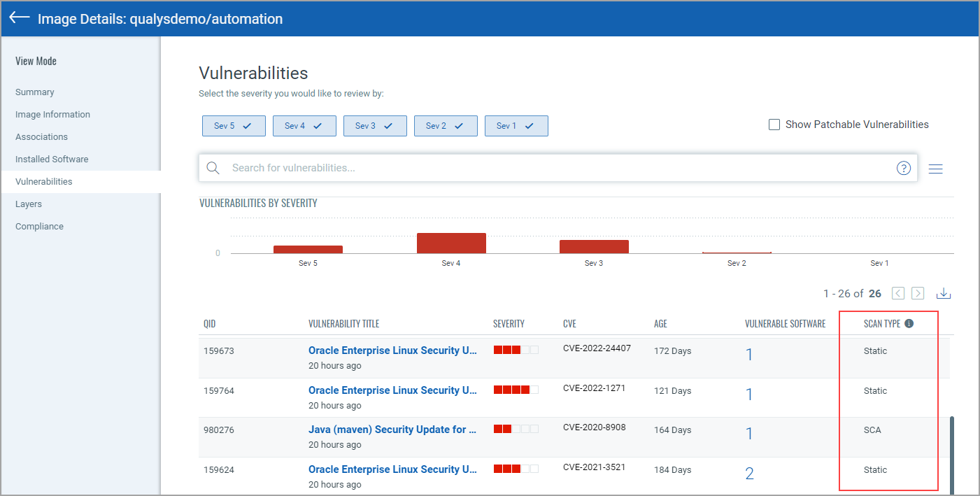
Task: Go to next page of results
Action: [918, 293]
